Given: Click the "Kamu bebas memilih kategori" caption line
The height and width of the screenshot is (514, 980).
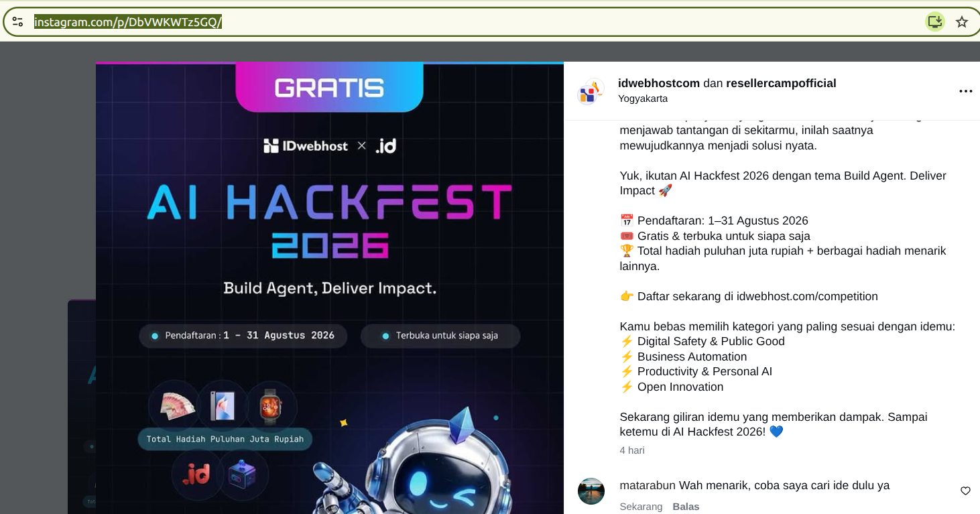Looking at the screenshot, I should pos(788,326).
